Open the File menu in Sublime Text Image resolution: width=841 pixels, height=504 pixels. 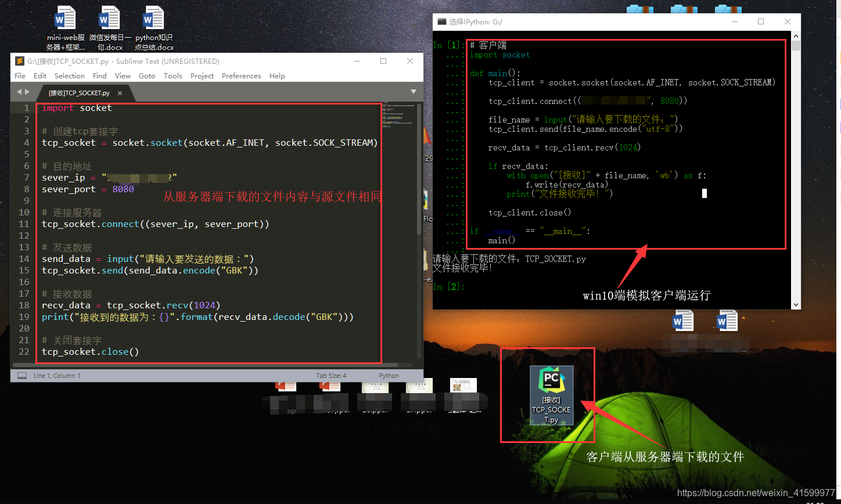point(20,75)
